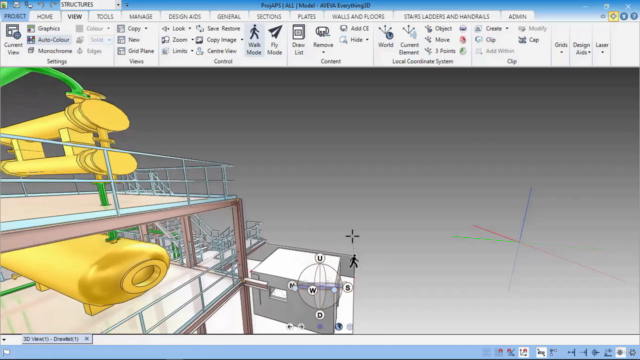Image resolution: width=640 pixels, height=360 pixels.
Task: Select Object coordinate option
Action: point(438,29)
